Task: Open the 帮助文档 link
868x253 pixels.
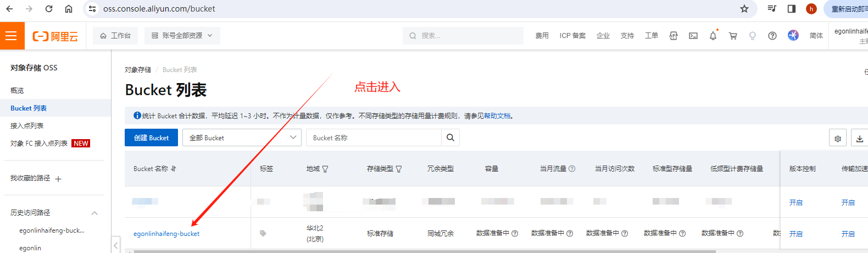Action: click(x=497, y=116)
